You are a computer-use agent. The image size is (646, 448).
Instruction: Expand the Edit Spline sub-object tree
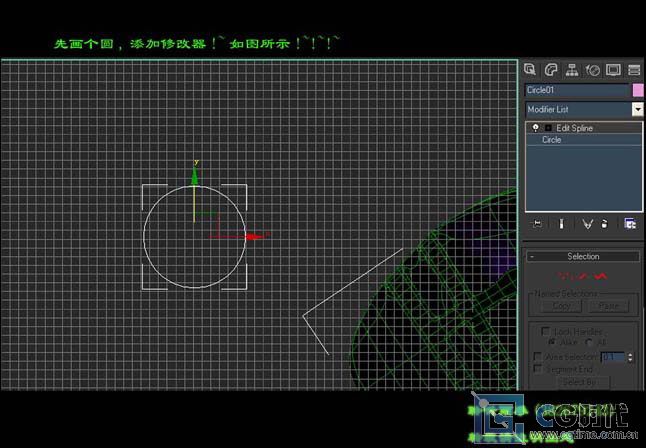(x=547, y=128)
